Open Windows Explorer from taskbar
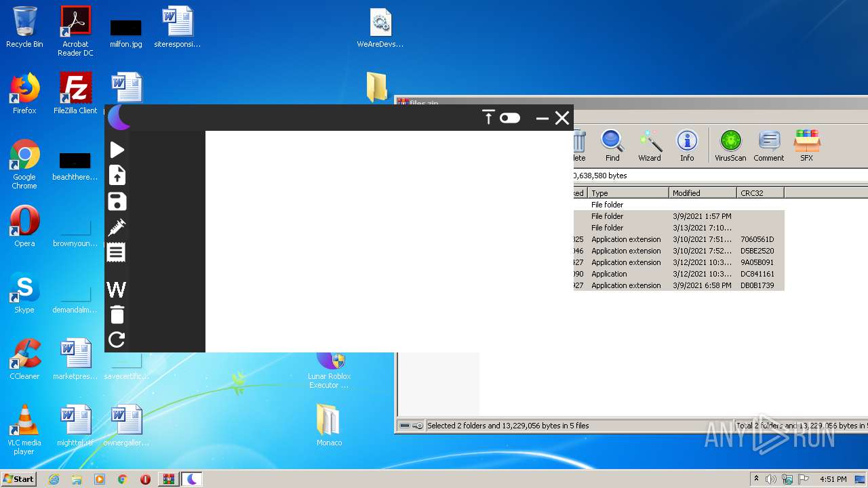The height and width of the screenshot is (488, 868). click(x=77, y=479)
